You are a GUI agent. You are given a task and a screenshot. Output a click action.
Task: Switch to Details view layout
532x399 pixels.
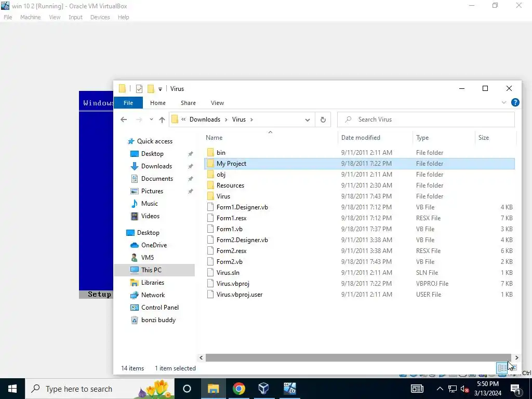coord(502,368)
